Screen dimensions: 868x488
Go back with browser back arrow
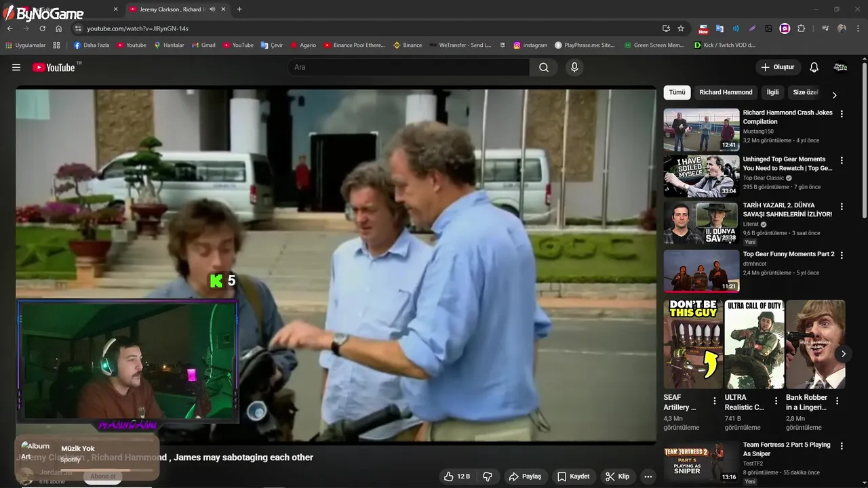10,28
